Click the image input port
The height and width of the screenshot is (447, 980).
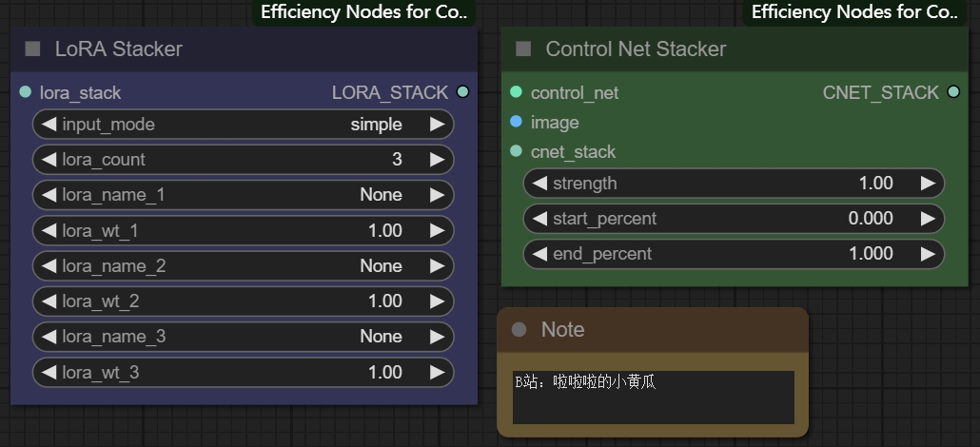click(516, 122)
